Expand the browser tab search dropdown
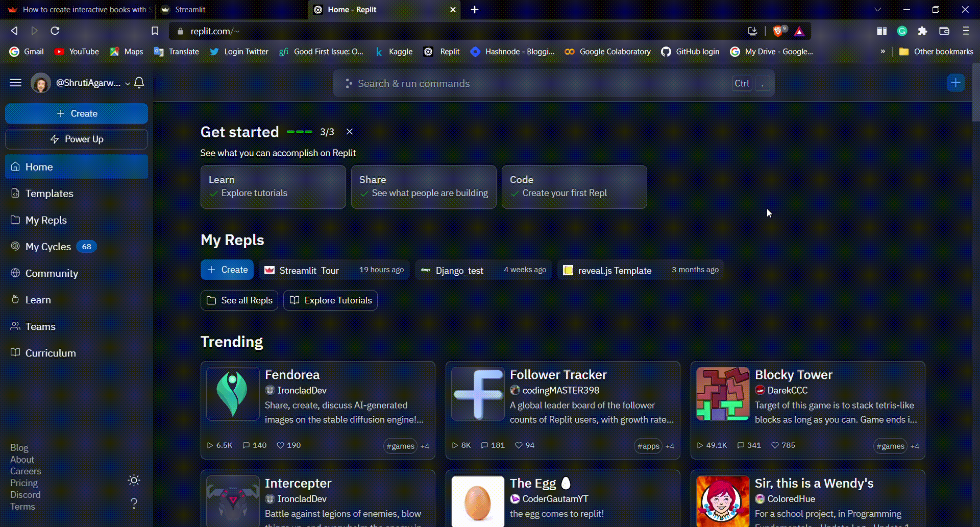Viewport: 980px width, 527px height. [877, 10]
